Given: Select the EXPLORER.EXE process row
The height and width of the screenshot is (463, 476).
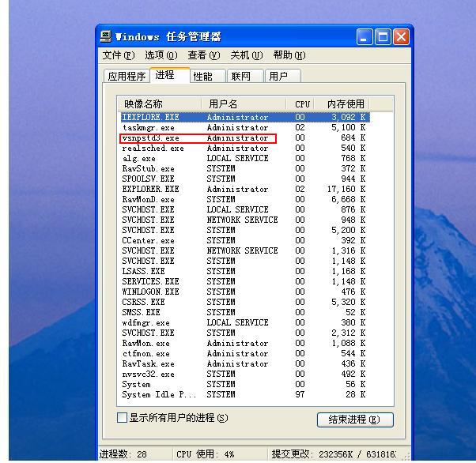Looking at the screenshot, I should 245,189.
